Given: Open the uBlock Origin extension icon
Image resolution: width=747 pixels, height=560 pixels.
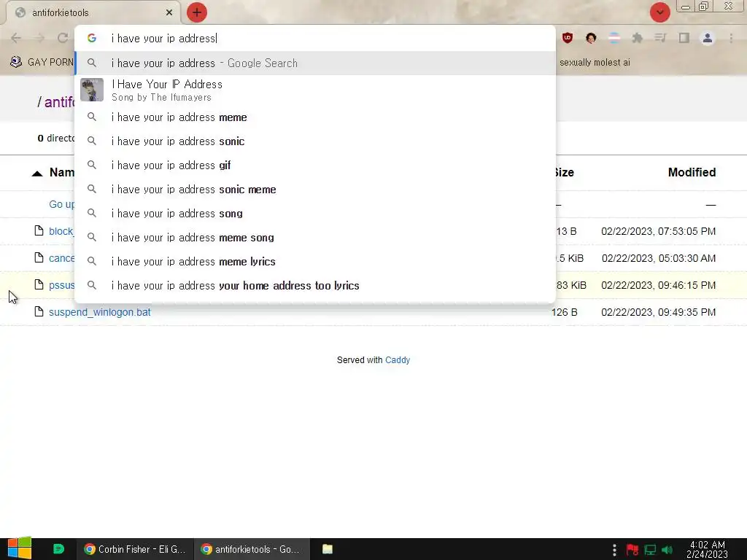Looking at the screenshot, I should [x=568, y=38].
